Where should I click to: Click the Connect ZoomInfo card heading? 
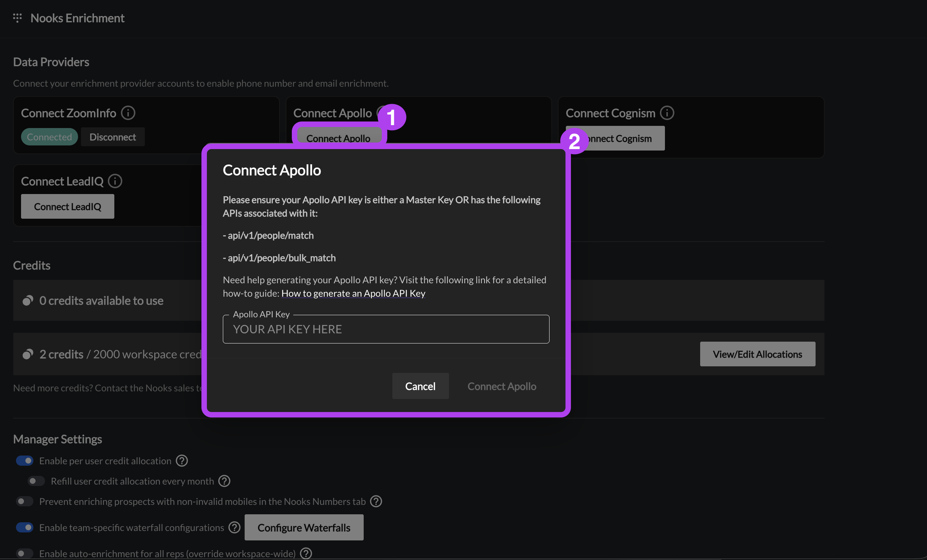coord(69,113)
